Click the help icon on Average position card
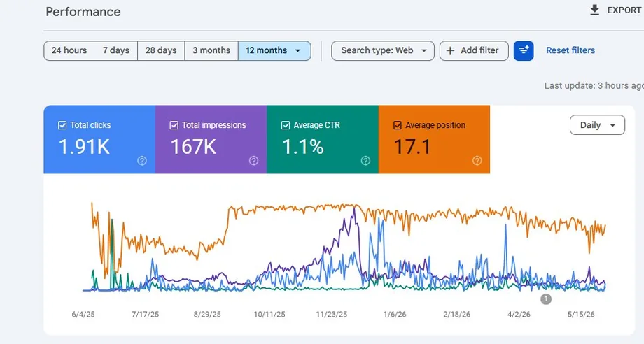The image size is (644, 344). 477,161
